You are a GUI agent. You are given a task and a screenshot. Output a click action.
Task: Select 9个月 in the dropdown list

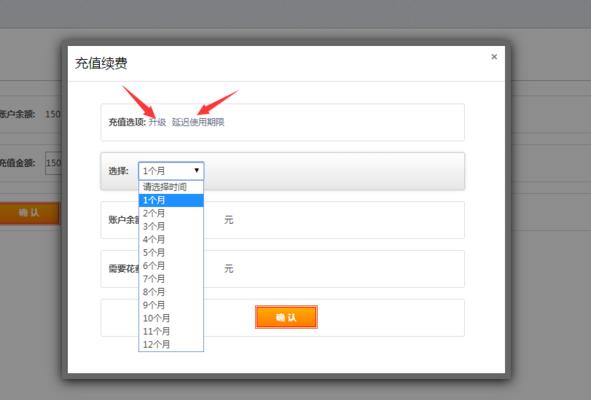coord(171,305)
